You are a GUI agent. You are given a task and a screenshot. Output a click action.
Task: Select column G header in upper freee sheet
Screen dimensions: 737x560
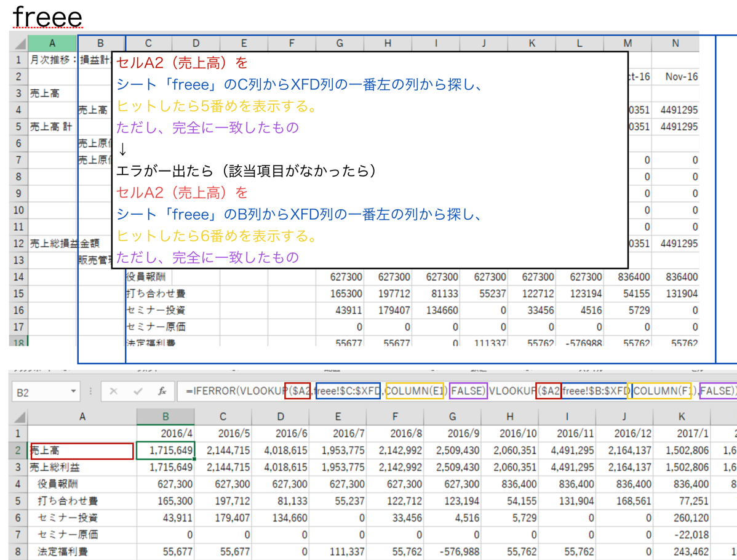tap(340, 43)
